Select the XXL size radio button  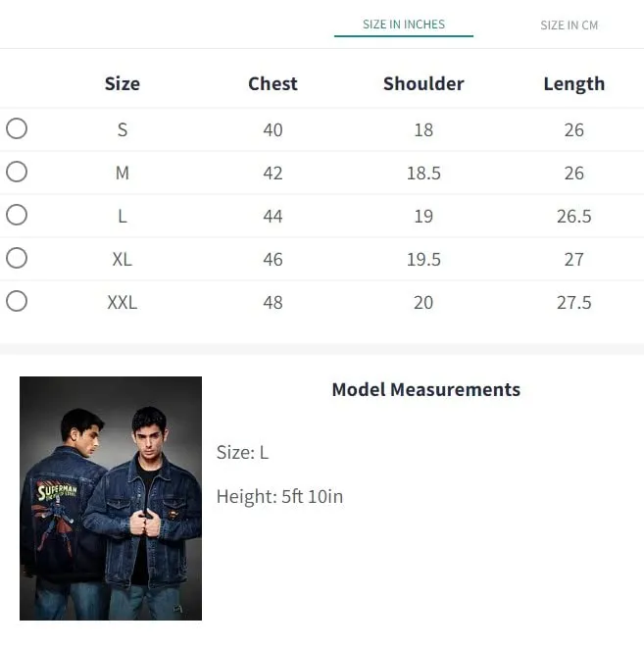[x=17, y=301]
